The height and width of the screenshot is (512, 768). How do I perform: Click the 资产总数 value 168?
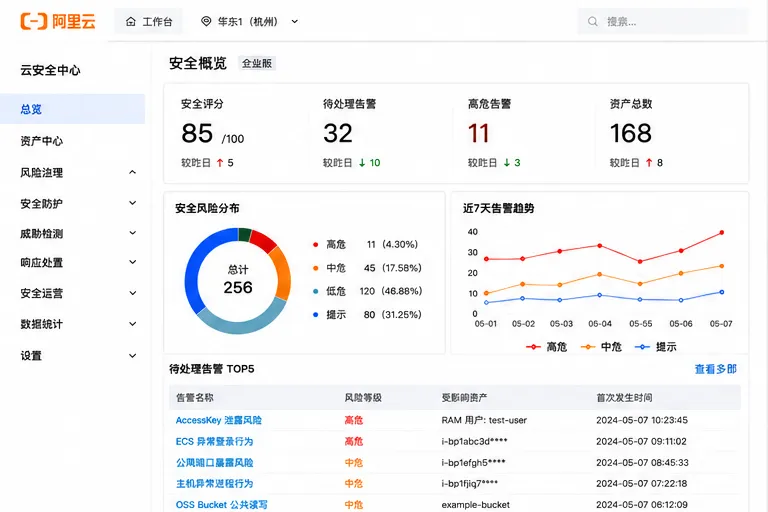(631, 133)
